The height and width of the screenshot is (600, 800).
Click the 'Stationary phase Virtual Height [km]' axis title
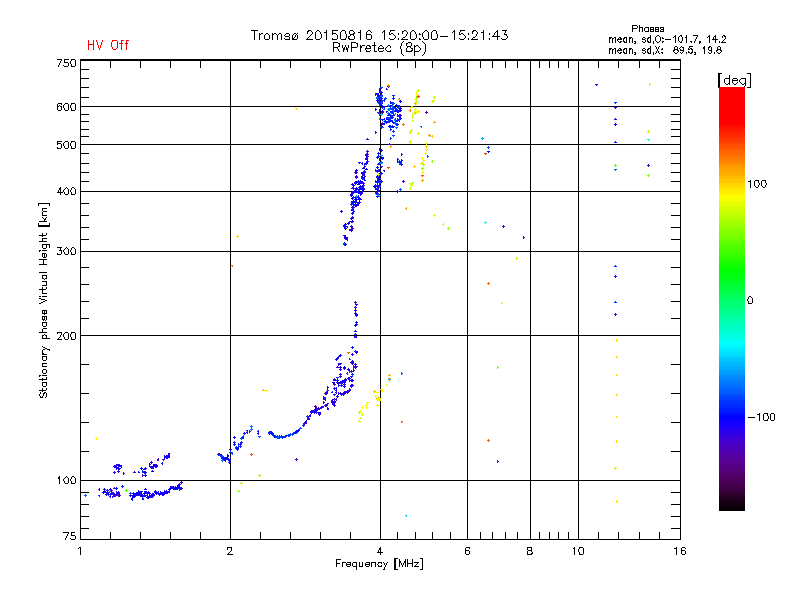[44, 300]
